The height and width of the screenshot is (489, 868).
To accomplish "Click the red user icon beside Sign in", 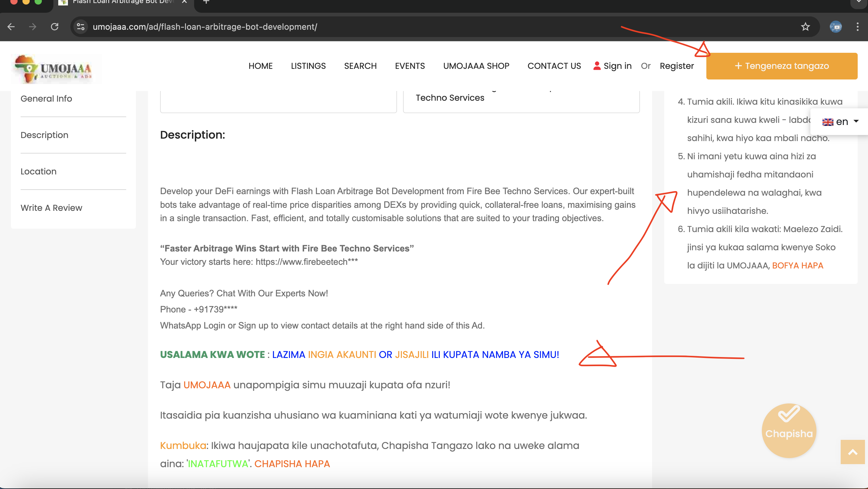I will tap(597, 66).
